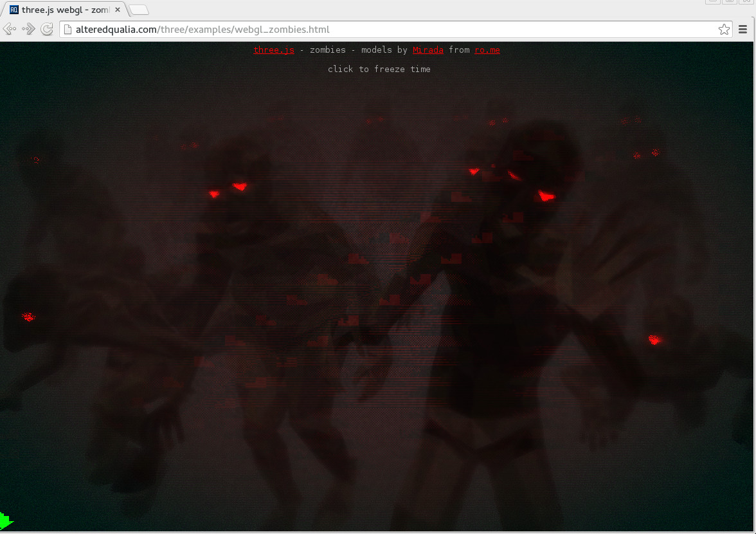Open a new tab with the new-tab button
756x534 pixels.
[x=139, y=10]
